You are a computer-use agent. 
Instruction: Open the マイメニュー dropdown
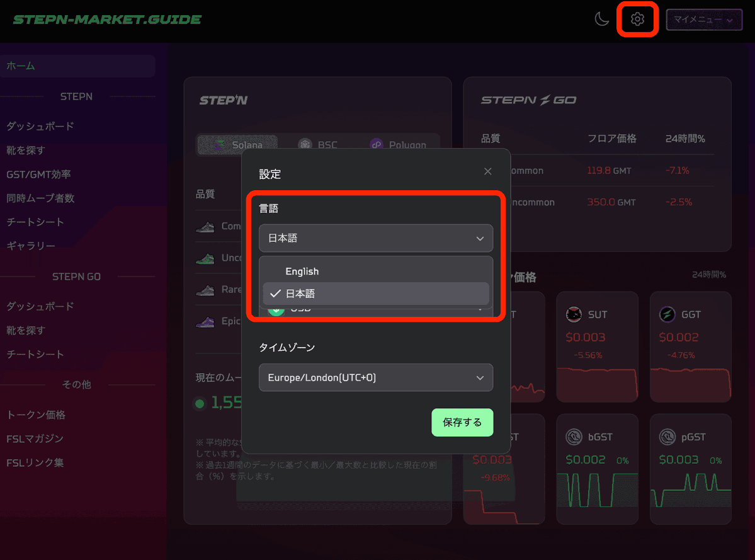(x=704, y=20)
